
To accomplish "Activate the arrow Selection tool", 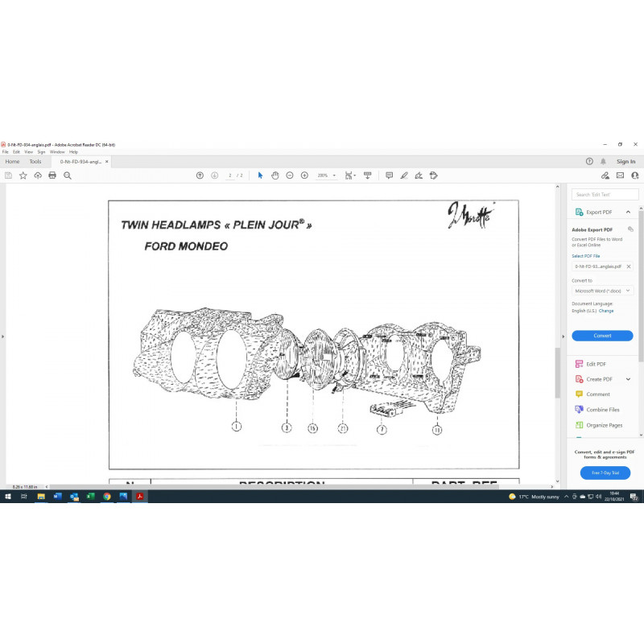I will [260, 175].
